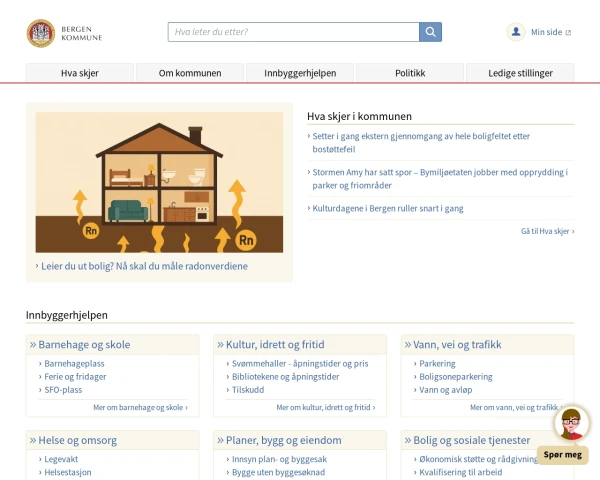This screenshot has width=600, height=480.
Task: Click the double chevron beside Kultur, idrett og fritid
Action: [x=220, y=344]
